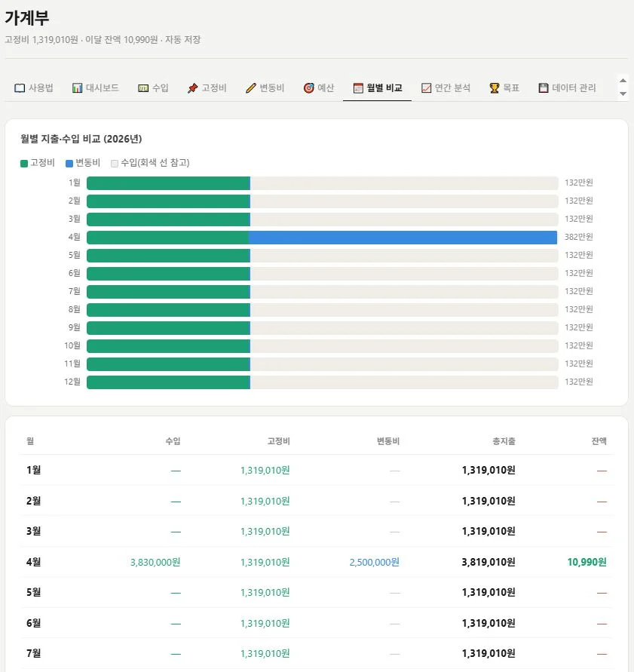Click the 10월 chart row label
This screenshot has height=672, width=634.
[72, 345]
